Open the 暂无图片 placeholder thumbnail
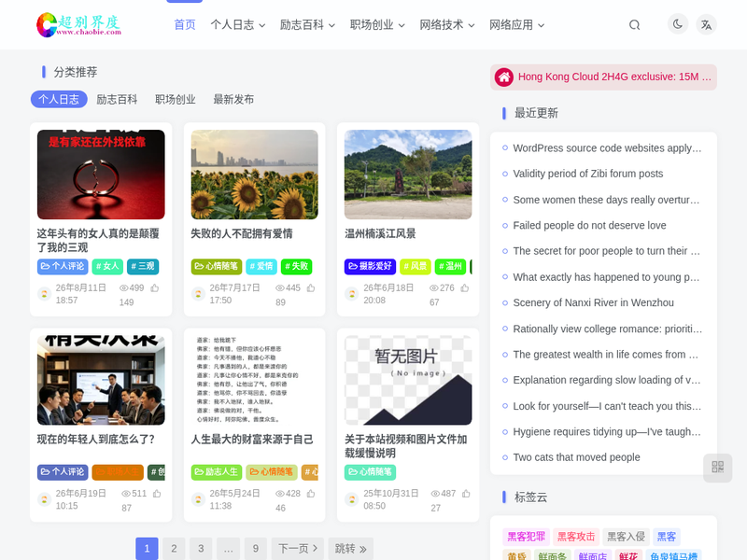 point(408,380)
